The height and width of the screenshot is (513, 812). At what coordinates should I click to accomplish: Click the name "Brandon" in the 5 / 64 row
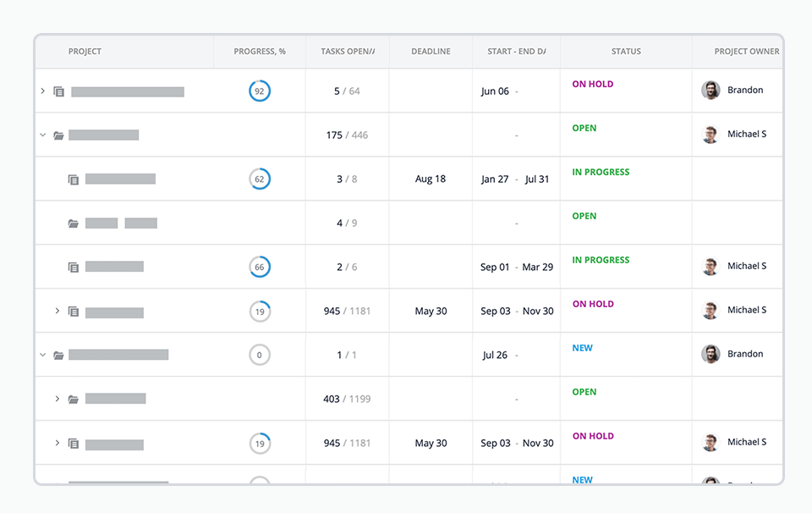[x=745, y=91]
